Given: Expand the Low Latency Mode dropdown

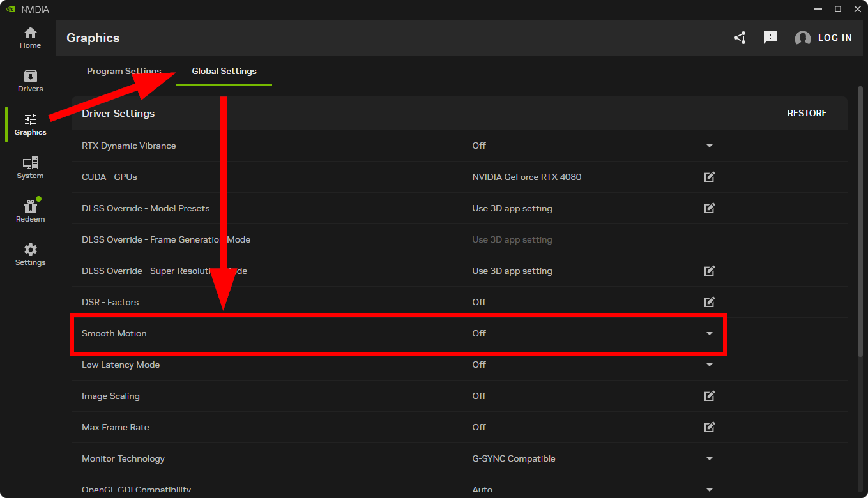Looking at the screenshot, I should [x=709, y=365].
